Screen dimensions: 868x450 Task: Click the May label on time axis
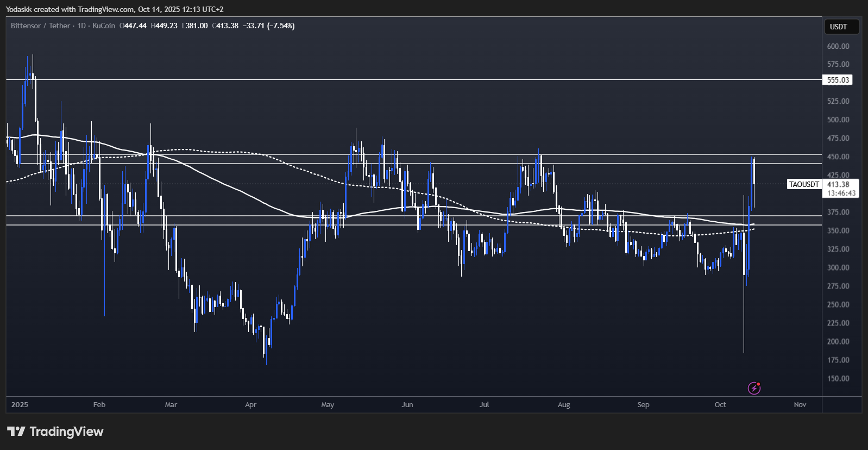coord(328,404)
